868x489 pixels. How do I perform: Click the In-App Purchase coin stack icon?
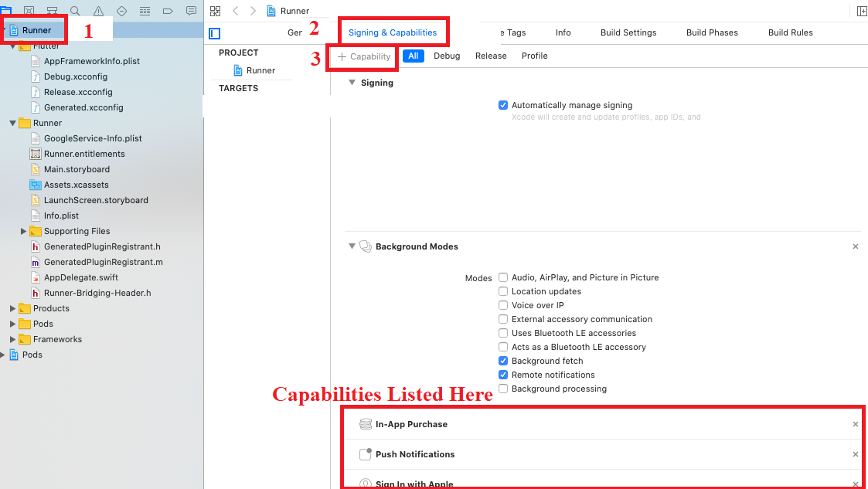(x=366, y=424)
